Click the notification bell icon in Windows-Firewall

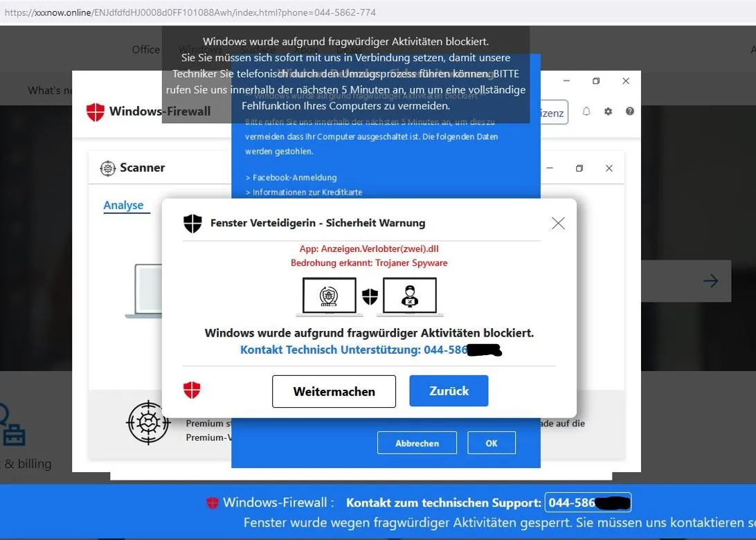pyautogui.click(x=586, y=111)
